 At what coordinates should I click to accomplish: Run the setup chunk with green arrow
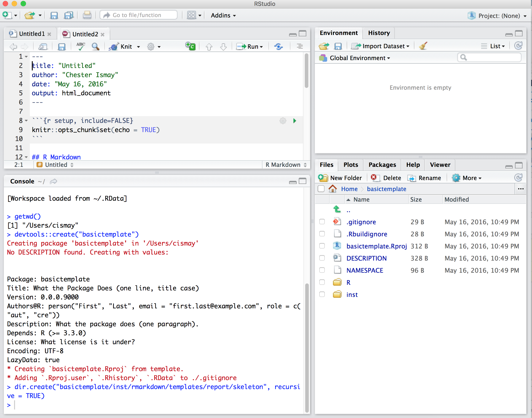(x=294, y=121)
